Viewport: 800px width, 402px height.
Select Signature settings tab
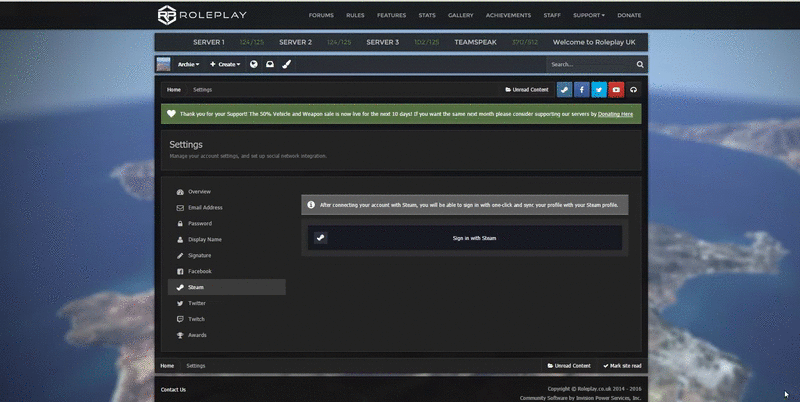(x=227, y=256)
